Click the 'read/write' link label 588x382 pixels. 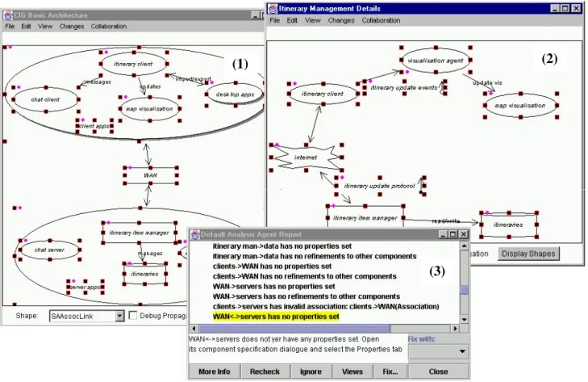(x=446, y=220)
